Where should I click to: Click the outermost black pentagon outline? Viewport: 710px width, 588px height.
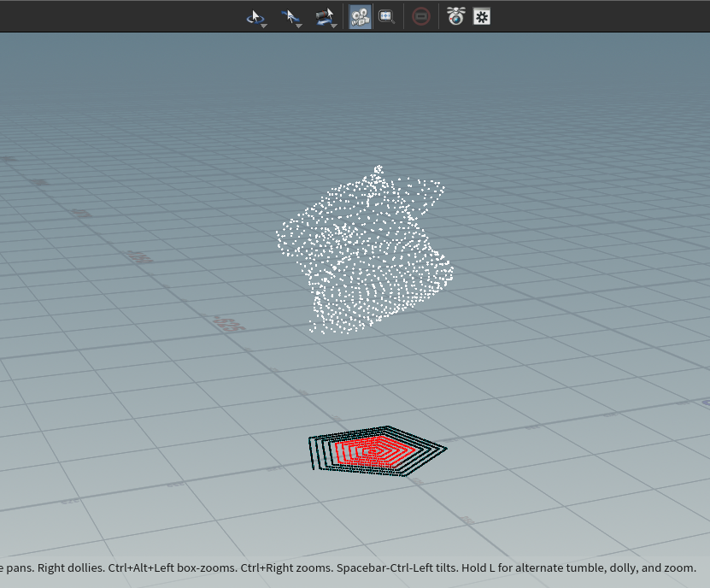tap(311, 453)
